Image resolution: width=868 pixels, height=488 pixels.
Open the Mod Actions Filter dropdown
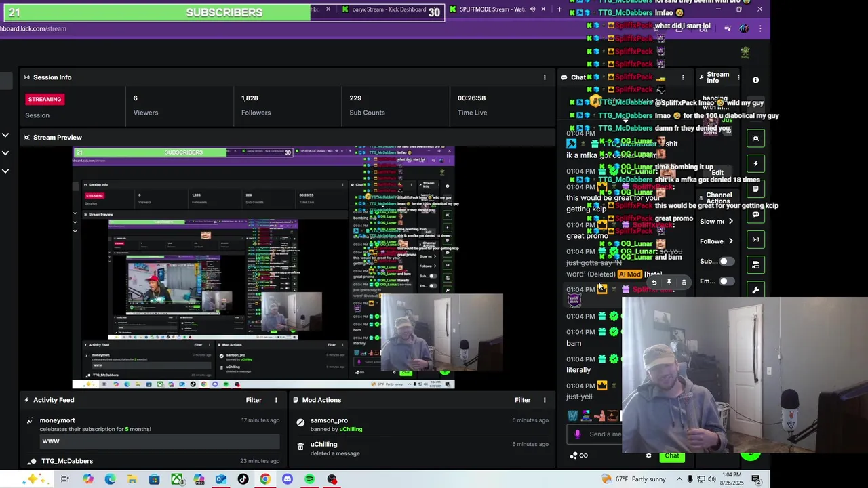pos(522,400)
